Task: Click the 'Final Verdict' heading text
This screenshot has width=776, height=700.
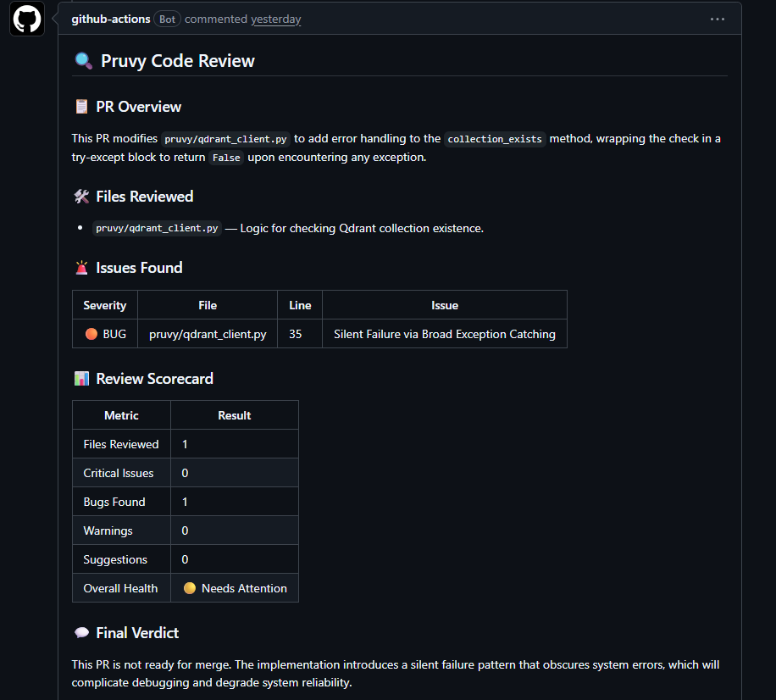Action: point(137,633)
